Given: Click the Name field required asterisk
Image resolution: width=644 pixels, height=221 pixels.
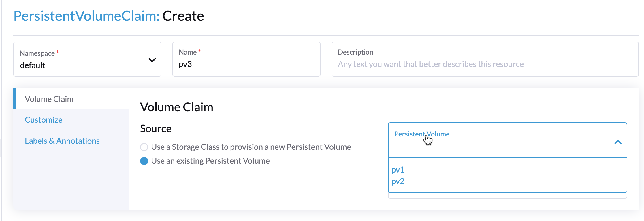Looking at the screenshot, I should coord(199,51).
